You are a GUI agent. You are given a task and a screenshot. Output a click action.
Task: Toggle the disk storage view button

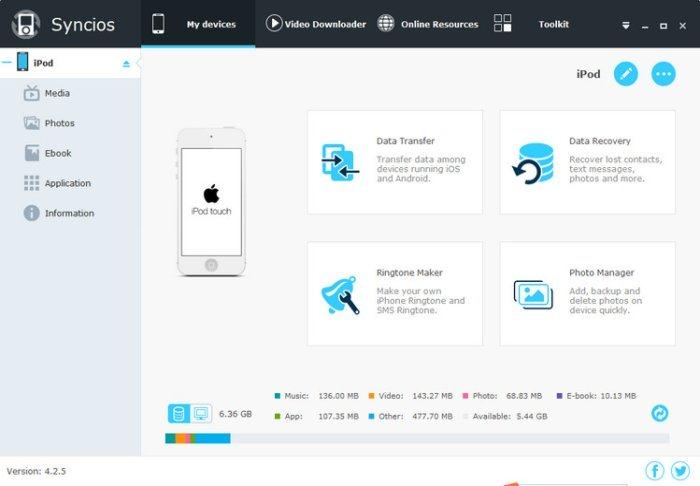coord(179,413)
